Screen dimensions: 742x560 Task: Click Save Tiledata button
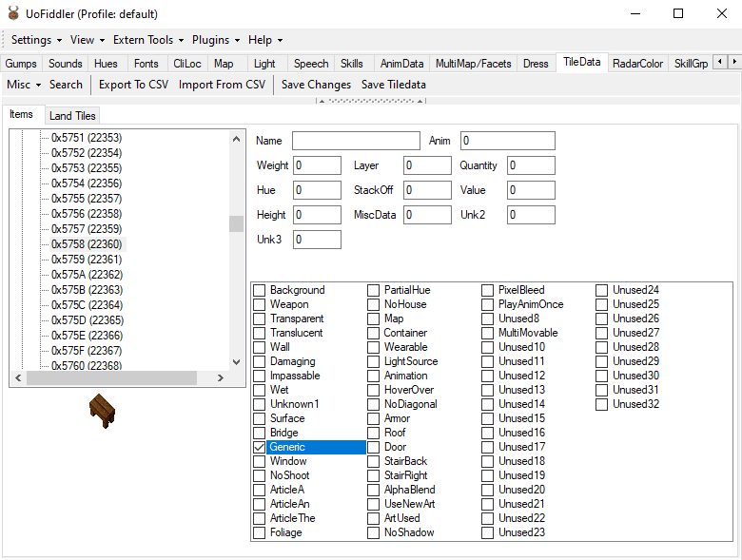(x=394, y=85)
